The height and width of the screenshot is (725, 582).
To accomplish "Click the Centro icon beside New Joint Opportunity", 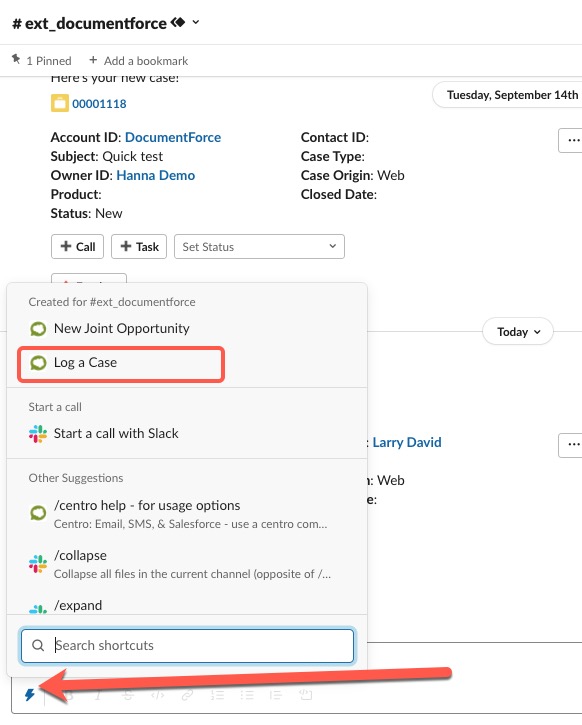I will coord(38,329).
